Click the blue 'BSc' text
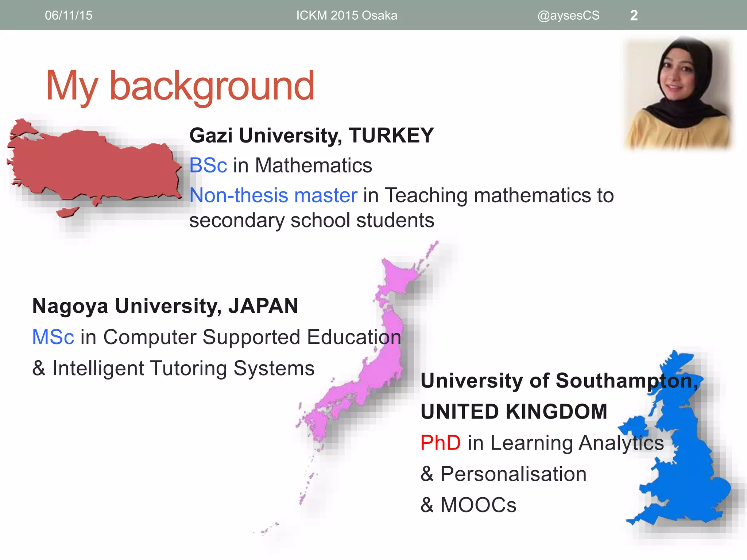Image resolution: width=747 pixels, height=560 pixels. (208, 165)
